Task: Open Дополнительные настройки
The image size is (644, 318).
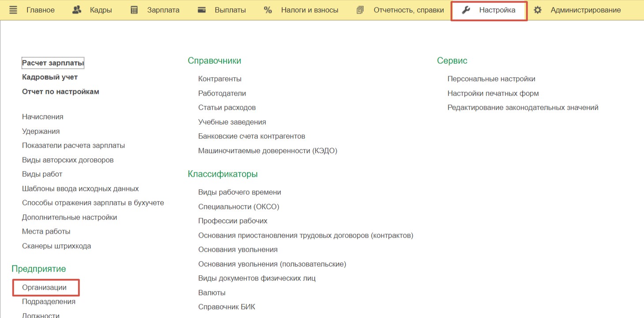Action: click(70, 217)
